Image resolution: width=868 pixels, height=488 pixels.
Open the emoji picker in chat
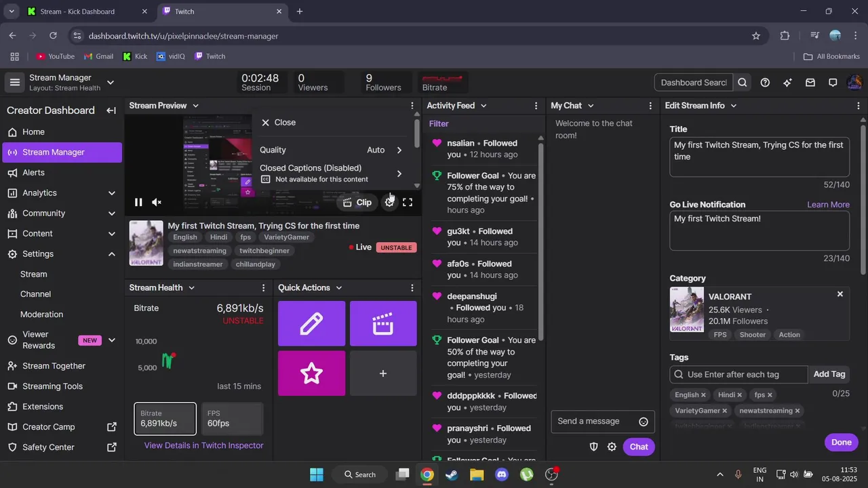point(644,422)
